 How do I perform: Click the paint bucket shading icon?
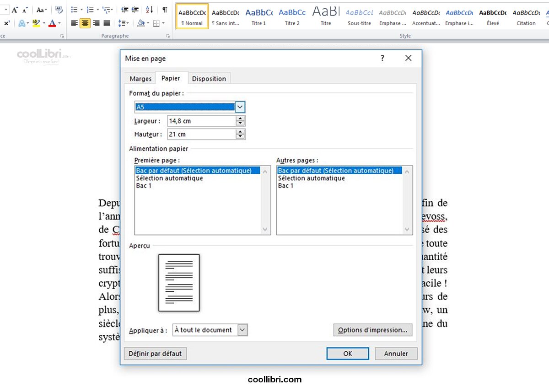[x=140, y=23]
